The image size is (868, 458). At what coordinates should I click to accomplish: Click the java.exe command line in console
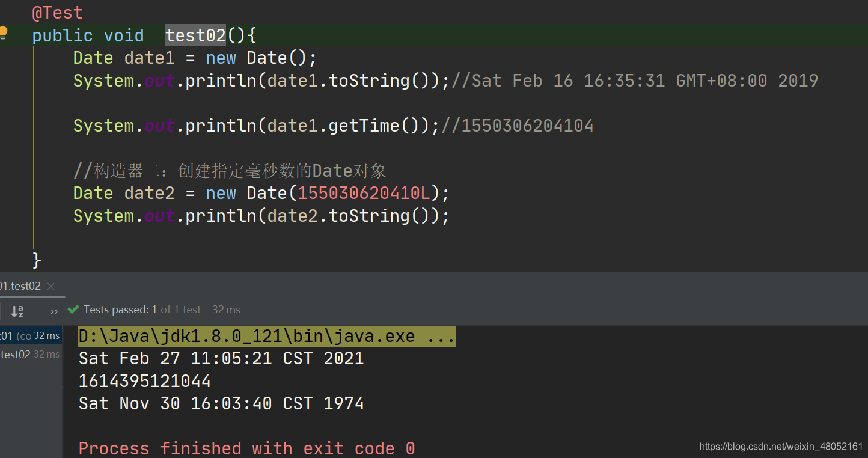267,336
